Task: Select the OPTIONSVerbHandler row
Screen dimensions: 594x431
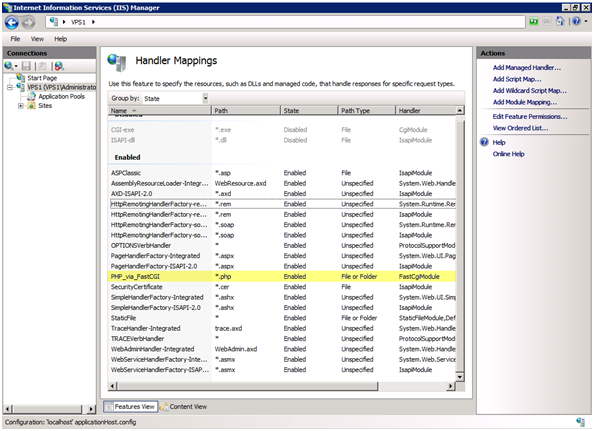Action: tap(283, 245)
